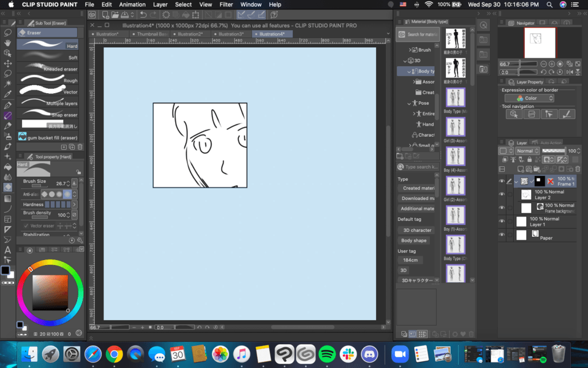The image size is (588, 368).
Task: Select the gum bucket fill eraser
Action: [50, 137]
